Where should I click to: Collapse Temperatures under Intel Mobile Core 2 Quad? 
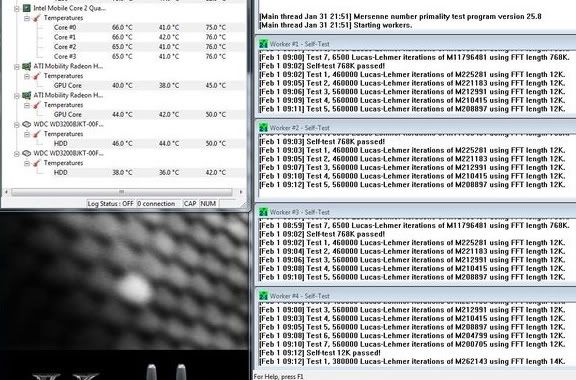27,18
